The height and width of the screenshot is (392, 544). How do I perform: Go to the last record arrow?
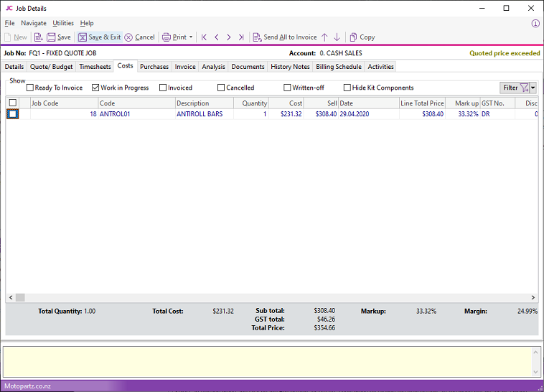pos(240,37)
